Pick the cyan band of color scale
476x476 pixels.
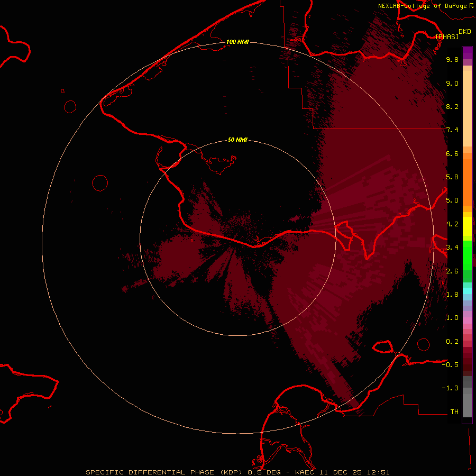point(467,290)
